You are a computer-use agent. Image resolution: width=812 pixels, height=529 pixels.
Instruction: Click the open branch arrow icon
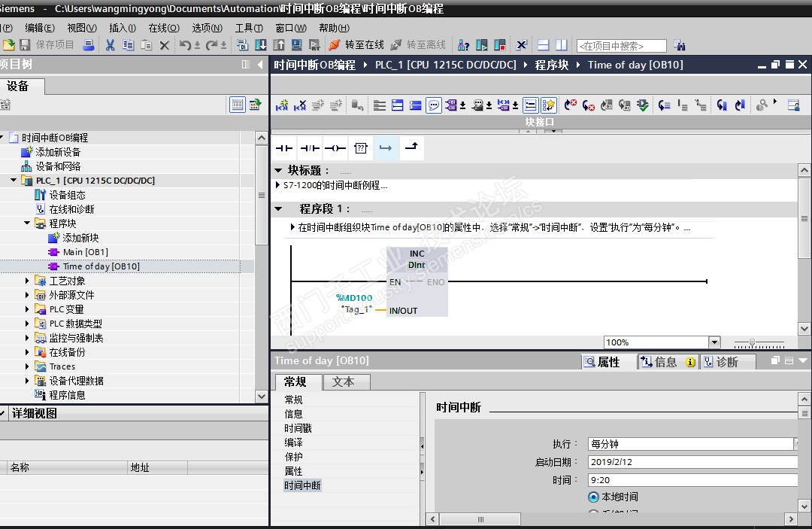coord(386,148)
